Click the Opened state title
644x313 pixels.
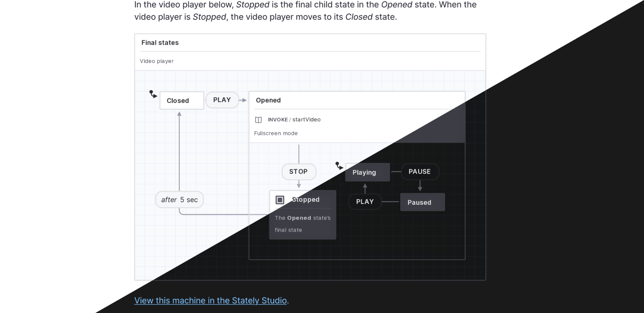coord(268,100)
